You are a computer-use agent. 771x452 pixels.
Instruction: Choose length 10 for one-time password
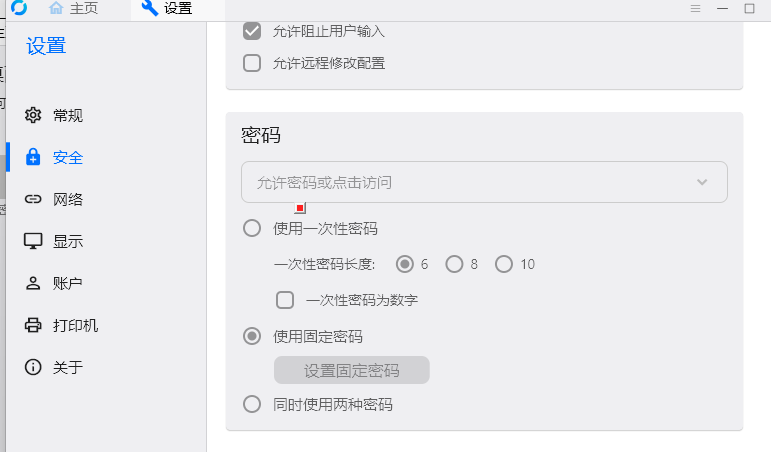coord(504,264)
